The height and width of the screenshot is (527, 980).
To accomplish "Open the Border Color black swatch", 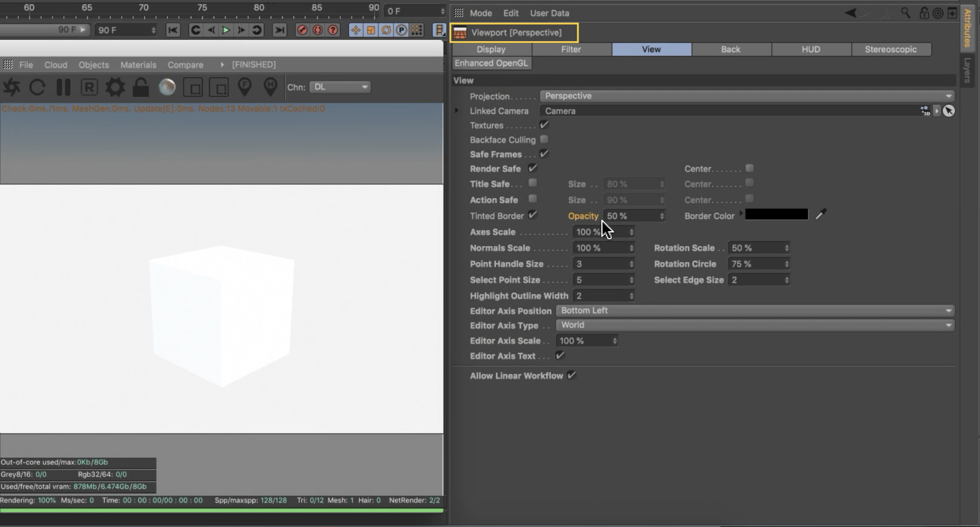I will tap(776, 215).
